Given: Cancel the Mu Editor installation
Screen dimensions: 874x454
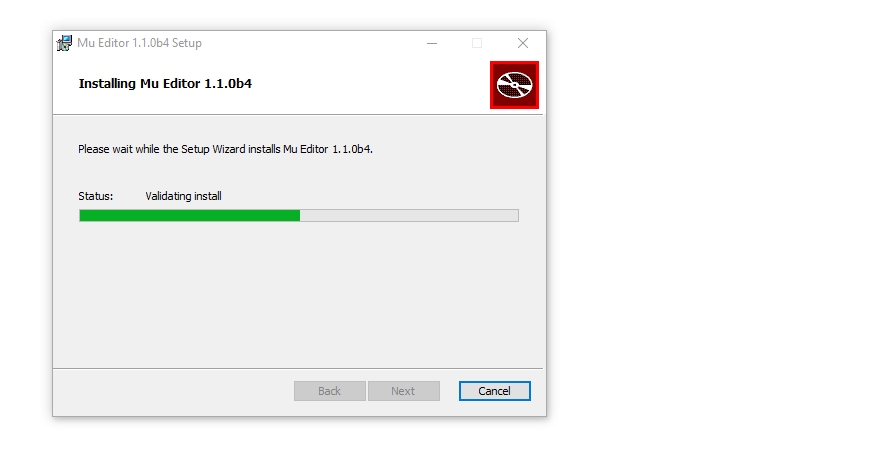Looking at the screenshot, I should 494,391.
